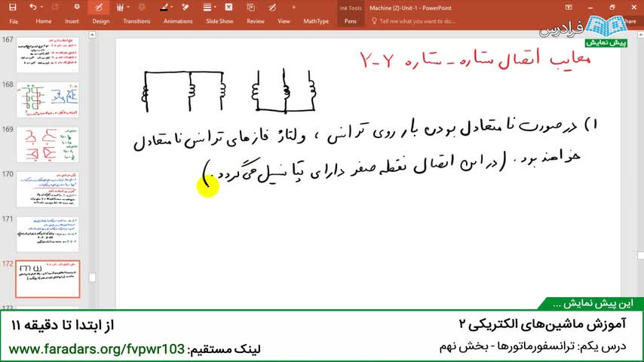Select the Transitions ribbon tab
The height and width of the screenshot is (362, 644).
[136, 21]
